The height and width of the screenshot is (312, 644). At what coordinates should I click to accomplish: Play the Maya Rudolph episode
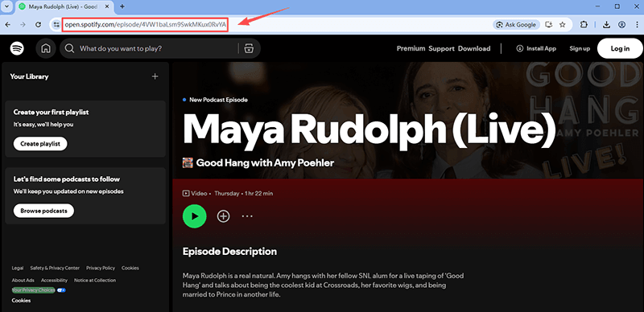tap(194, 216)
